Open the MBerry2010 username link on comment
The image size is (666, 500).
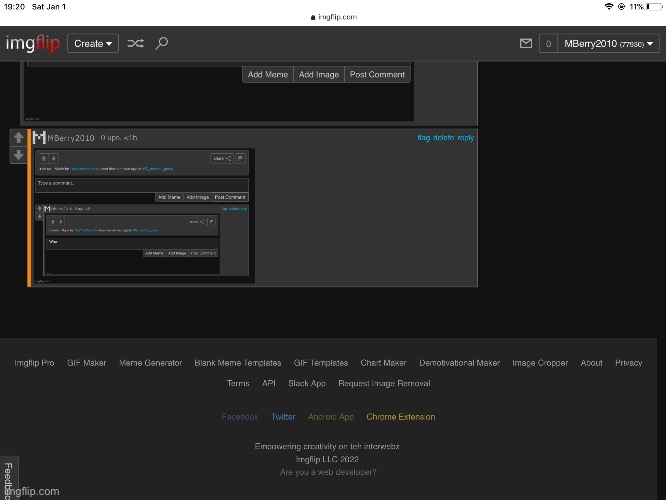pos(71,138)
